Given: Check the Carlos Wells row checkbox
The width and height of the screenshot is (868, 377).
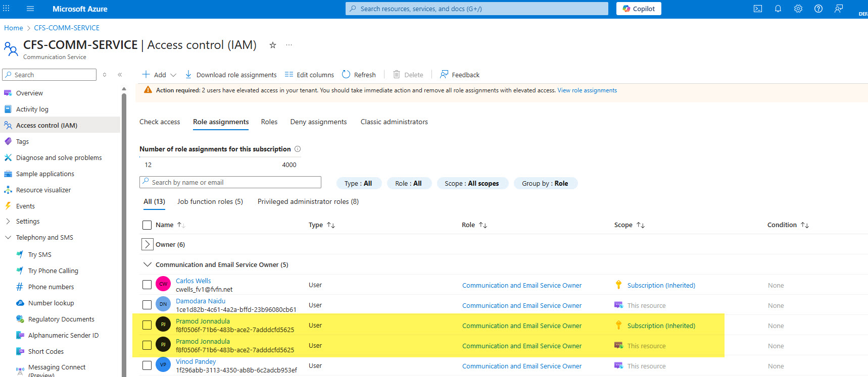Looking at the screenshot, I should coord(147,285).
